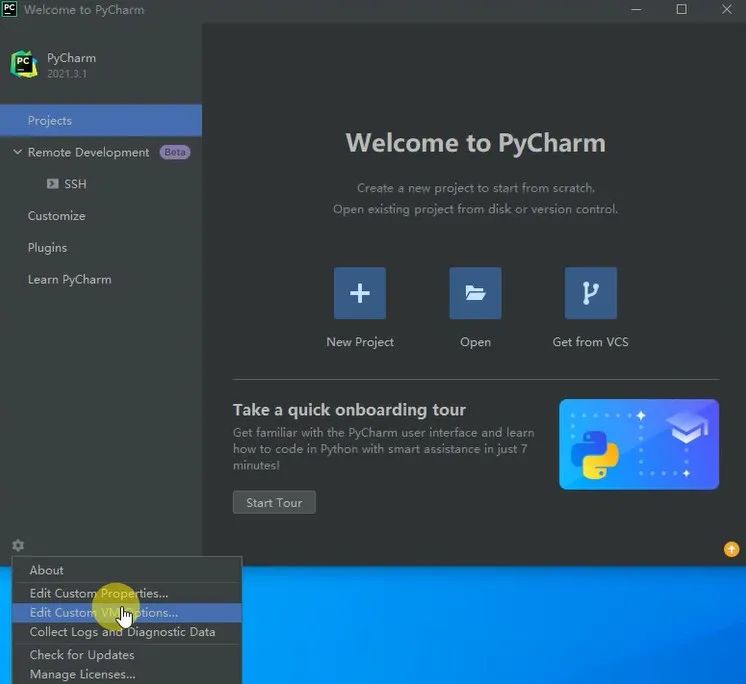Open the Customize section
746x684 pixels.
(57, 216)
